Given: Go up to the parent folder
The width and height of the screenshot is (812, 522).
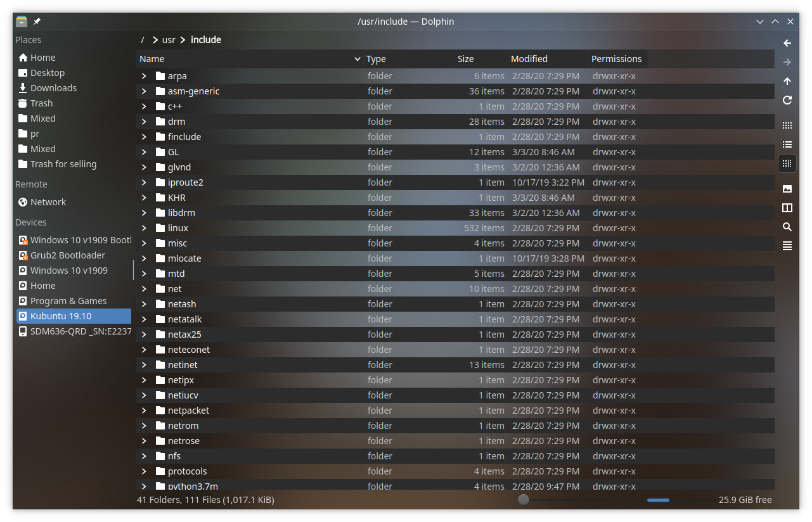Looking at the screenshot, I should click(787, 81).
